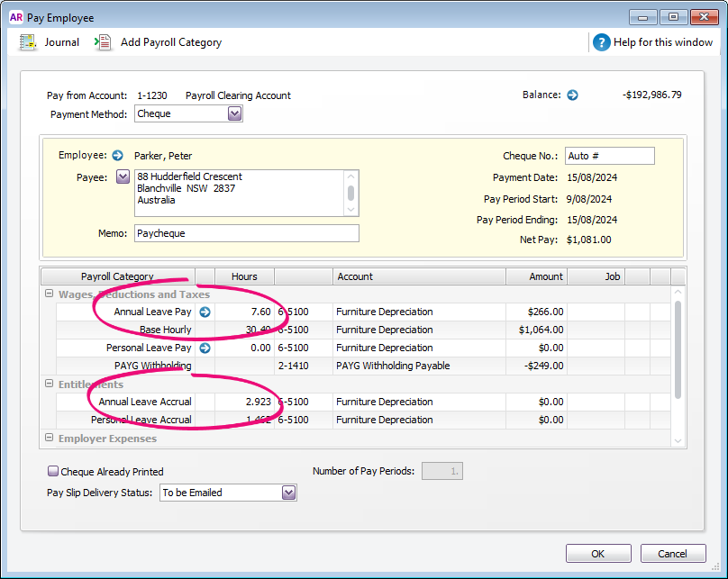728x579 pixels.
Task: Click the PAYG Withholding Payable account name
Action: tap(393, 366)
